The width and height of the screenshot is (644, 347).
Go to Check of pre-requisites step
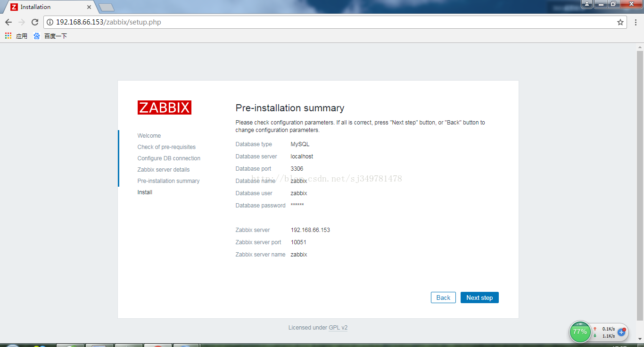[x=166, y=147]
